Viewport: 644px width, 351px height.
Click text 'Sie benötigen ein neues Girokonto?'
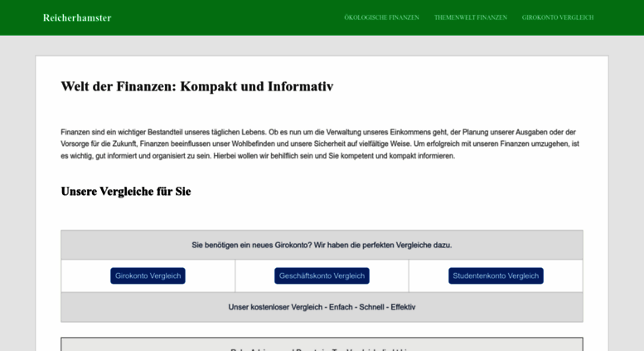pyautogui.click(x=252, y=245)
